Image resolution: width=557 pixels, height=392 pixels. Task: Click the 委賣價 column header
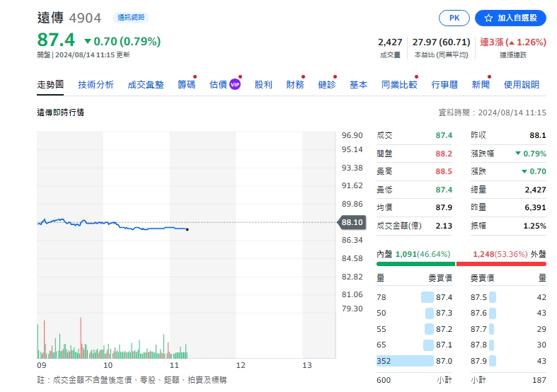[483, 278]
